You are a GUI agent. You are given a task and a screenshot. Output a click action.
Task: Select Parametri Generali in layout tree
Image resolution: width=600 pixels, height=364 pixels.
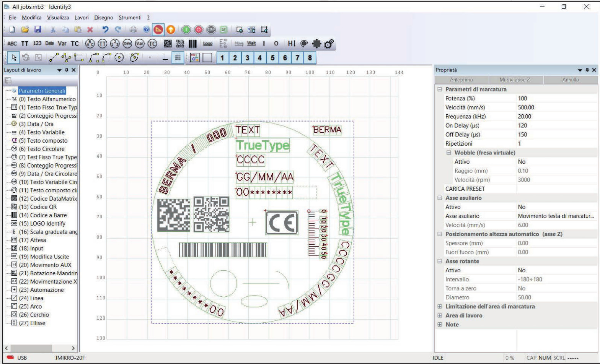(x=42, y=91)
